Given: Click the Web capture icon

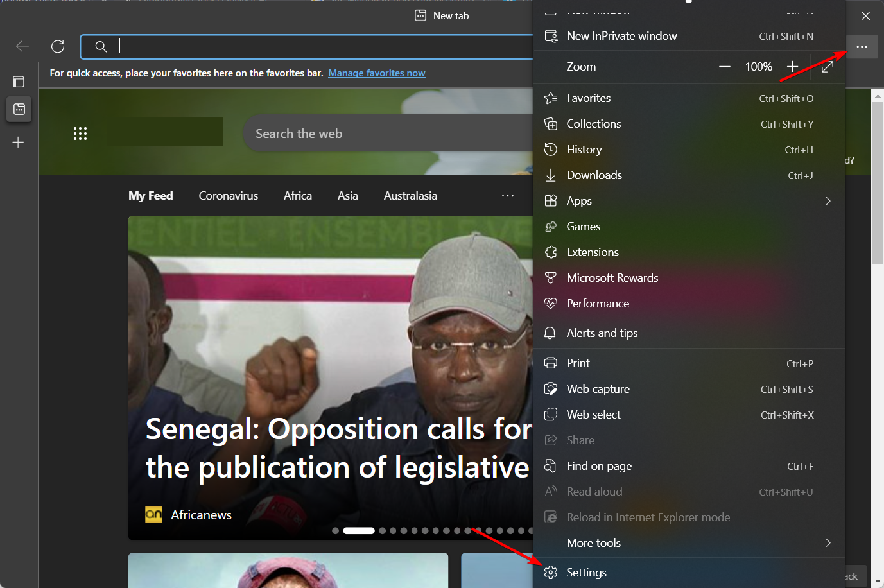Looking at the screenshot, I should pyautogui.click(x=551, y=389).
